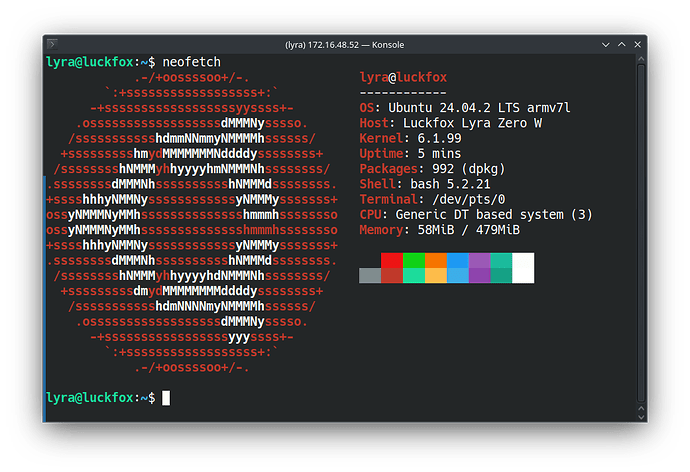
Task: Click the white color block
Action: point(523,268)
